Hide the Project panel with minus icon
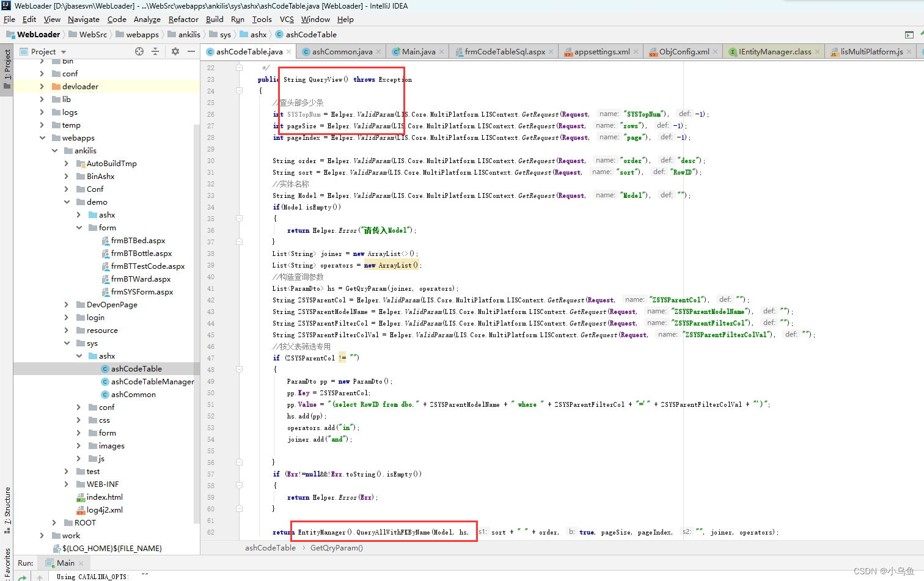 click(191, 51)
